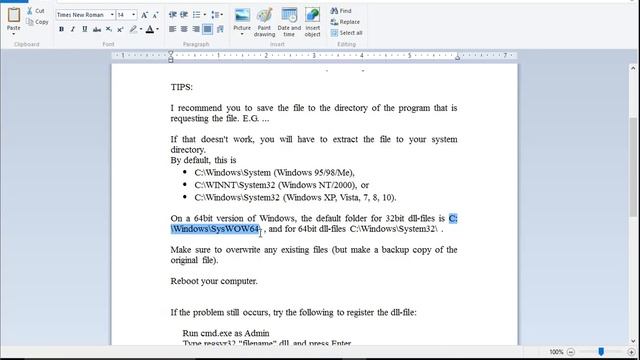Image resolution: width=640 pixels, height=360 pixels.
Task: Click the zoom out minus button
Action: tap(571, 352)
